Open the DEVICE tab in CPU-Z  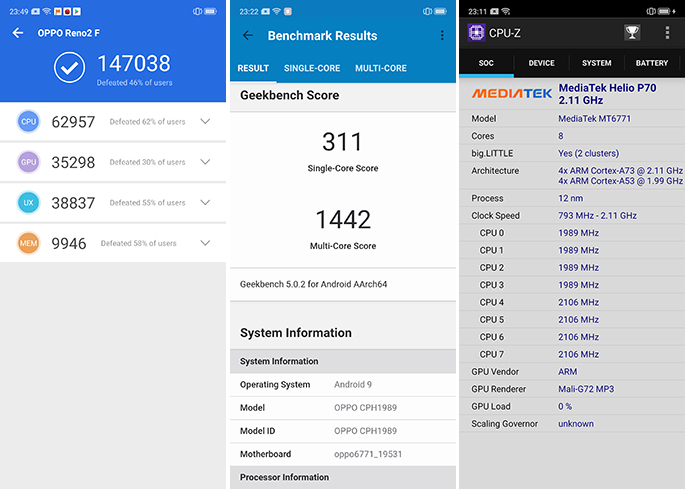click(x=541, y=63)
